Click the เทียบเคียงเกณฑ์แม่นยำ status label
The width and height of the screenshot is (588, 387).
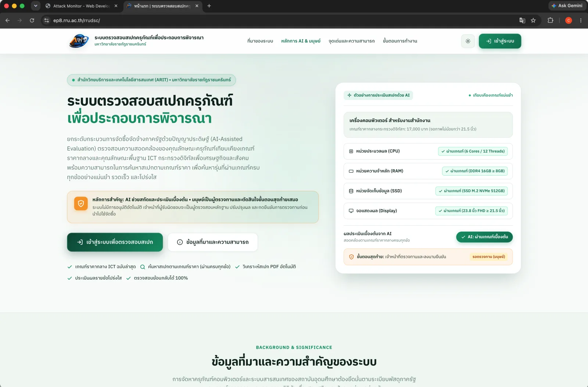pos(491,96)
